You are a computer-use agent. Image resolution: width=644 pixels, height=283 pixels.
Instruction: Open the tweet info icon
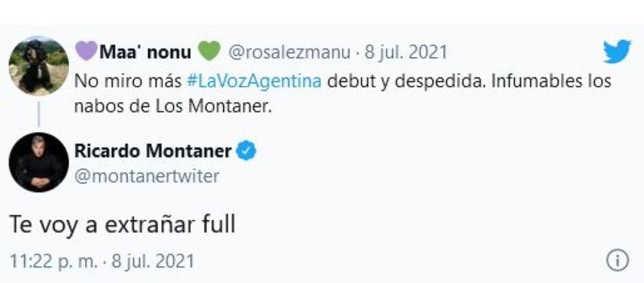tap(617, 261)
